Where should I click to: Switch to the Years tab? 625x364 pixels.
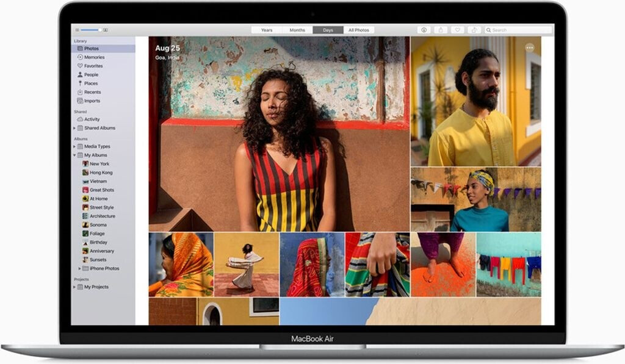(267, 30)
